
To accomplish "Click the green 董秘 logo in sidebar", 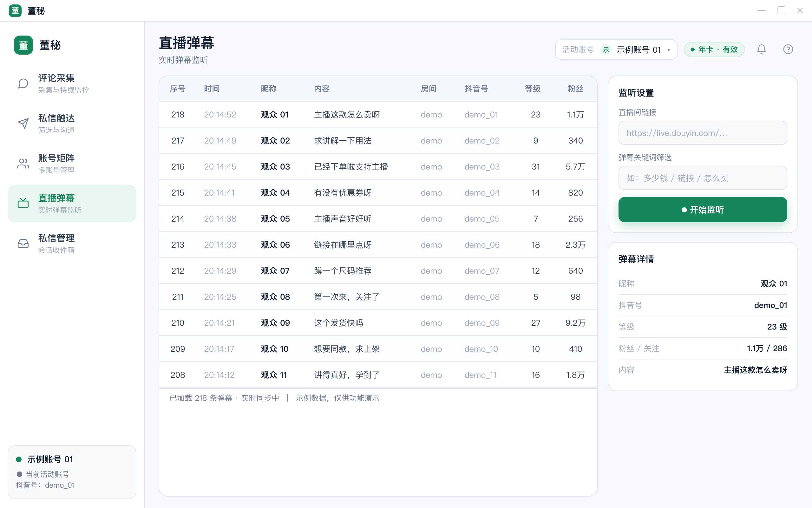I will pyautogui.click(x=23, y=45).
